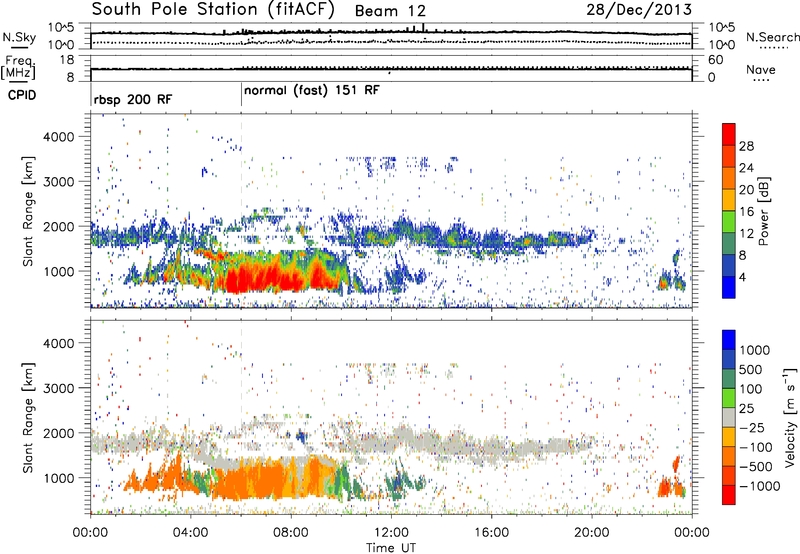This screenshot has height=554, width=800.
Task: Click the "100" value on velocity colorbar
Action: (751, 389)
